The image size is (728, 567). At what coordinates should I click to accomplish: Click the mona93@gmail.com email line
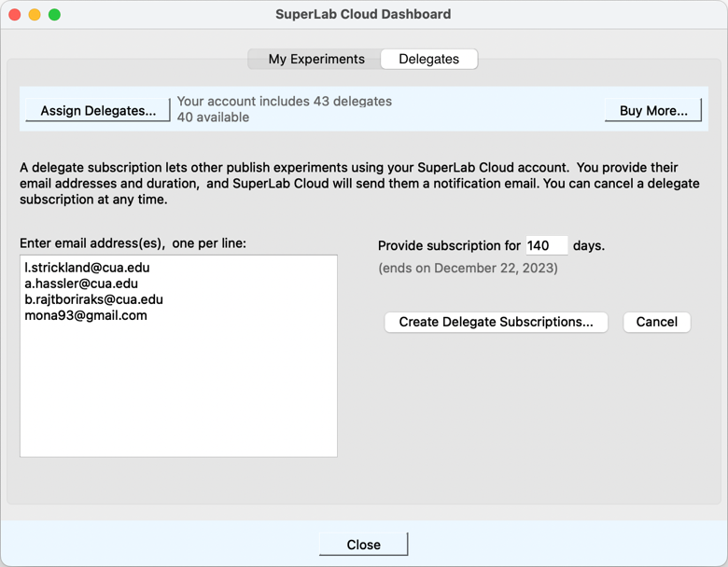86,315
